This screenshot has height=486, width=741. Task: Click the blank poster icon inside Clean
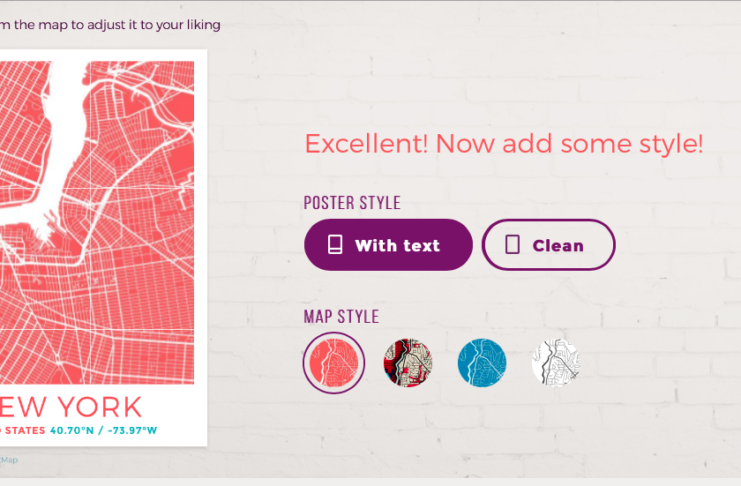pos(512,245)
